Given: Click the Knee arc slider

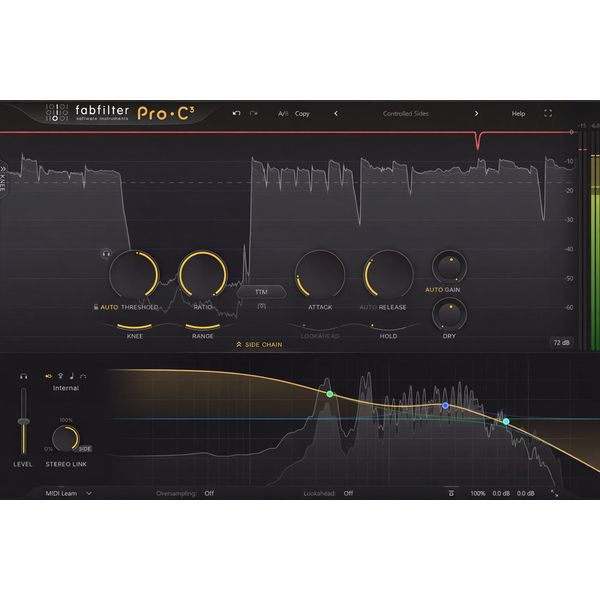Looking at the screenshot, I should pos(134,326).
